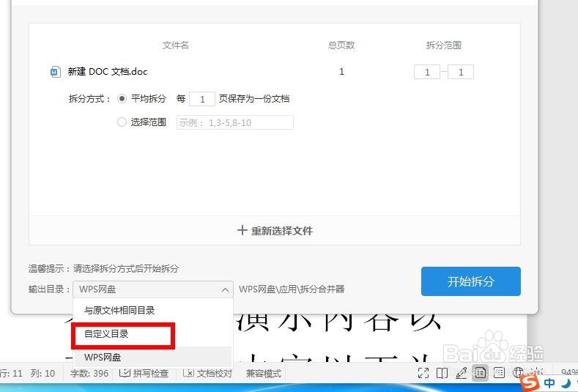Select the 平均拆分 radio button

(x=122, y=99)
